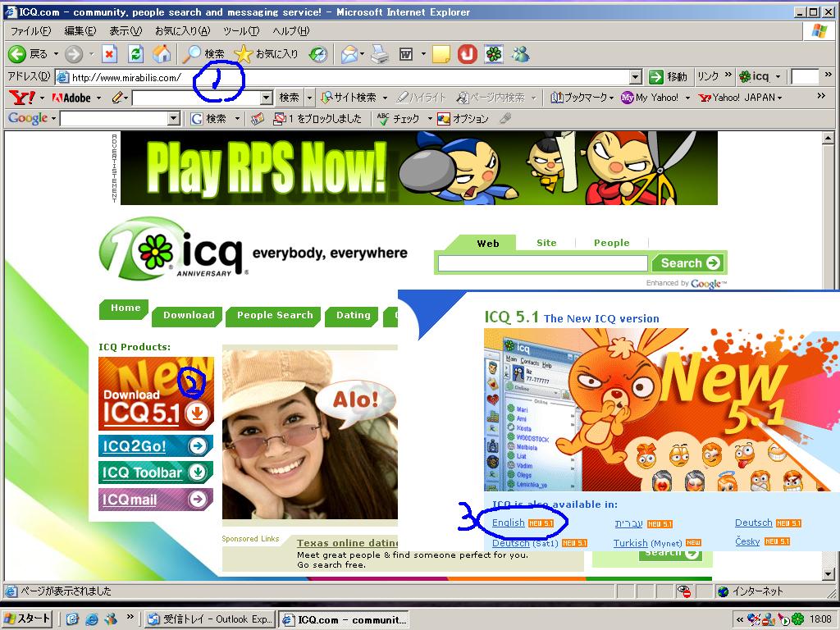This screenshot has height=630, width=840.
Task: Refresh the page with the green arrows icon
Action: [x=135, y=53]
